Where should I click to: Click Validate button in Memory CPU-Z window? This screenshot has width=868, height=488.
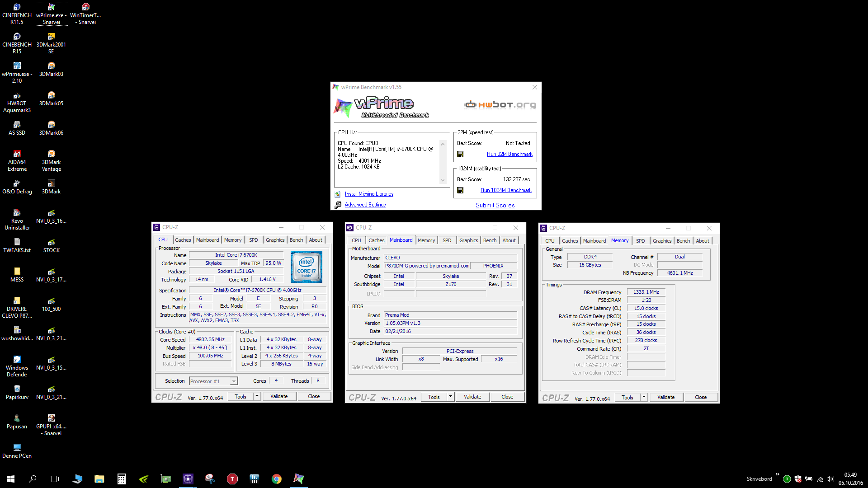666,397
